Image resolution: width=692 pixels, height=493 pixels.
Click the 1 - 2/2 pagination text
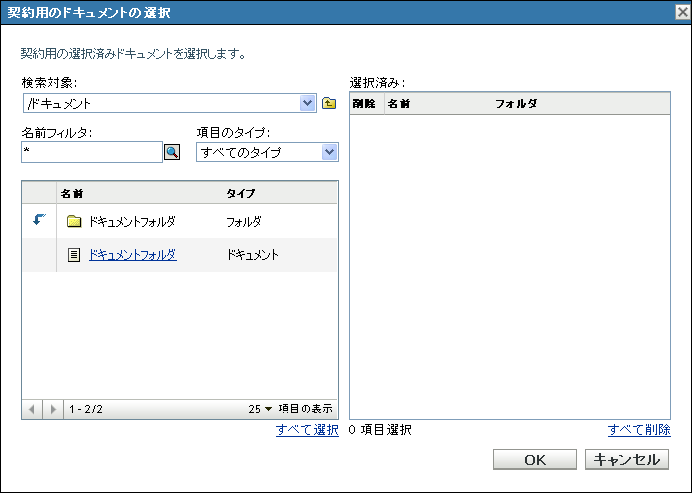click(x=86, y=409)
